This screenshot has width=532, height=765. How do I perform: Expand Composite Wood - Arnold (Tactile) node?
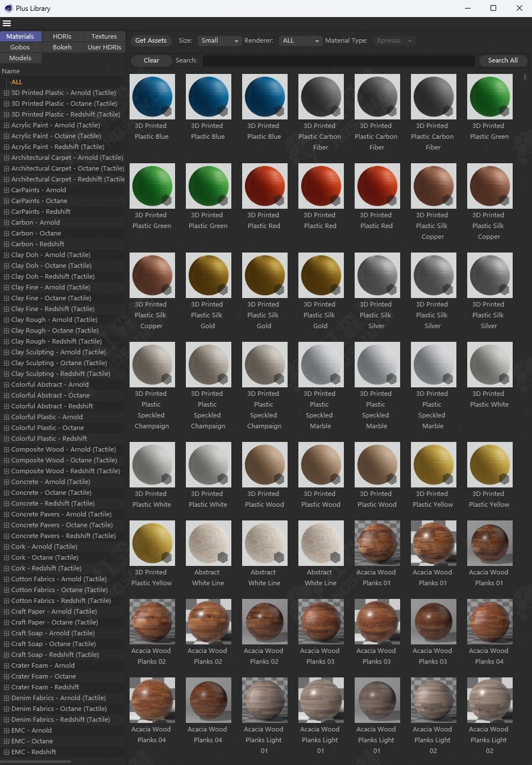click(6, 449)
